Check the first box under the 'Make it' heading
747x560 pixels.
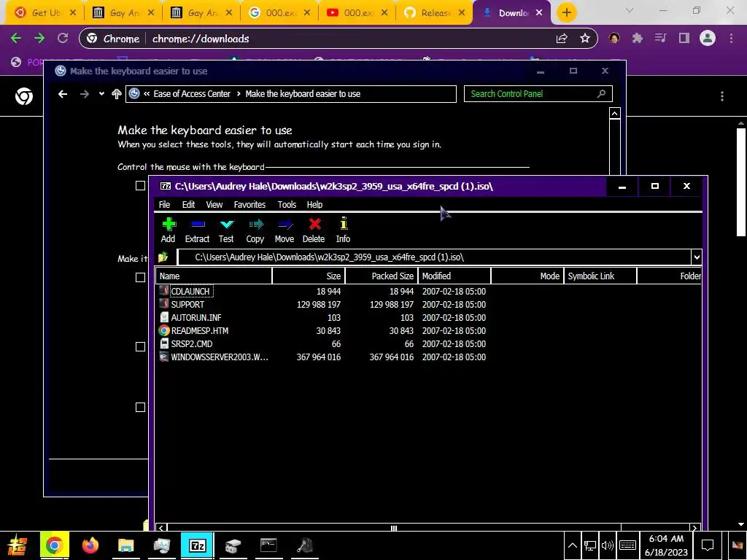[140, 277]
